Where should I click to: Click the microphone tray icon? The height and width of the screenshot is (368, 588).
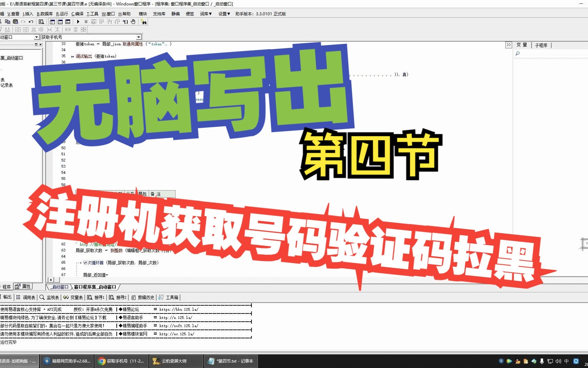(x=542, y=361)
